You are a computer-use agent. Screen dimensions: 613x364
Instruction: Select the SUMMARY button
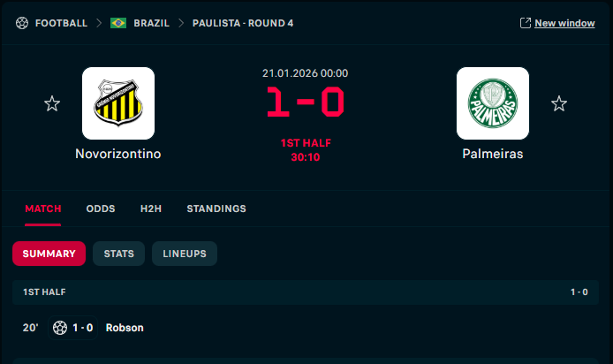pos(49,254)
